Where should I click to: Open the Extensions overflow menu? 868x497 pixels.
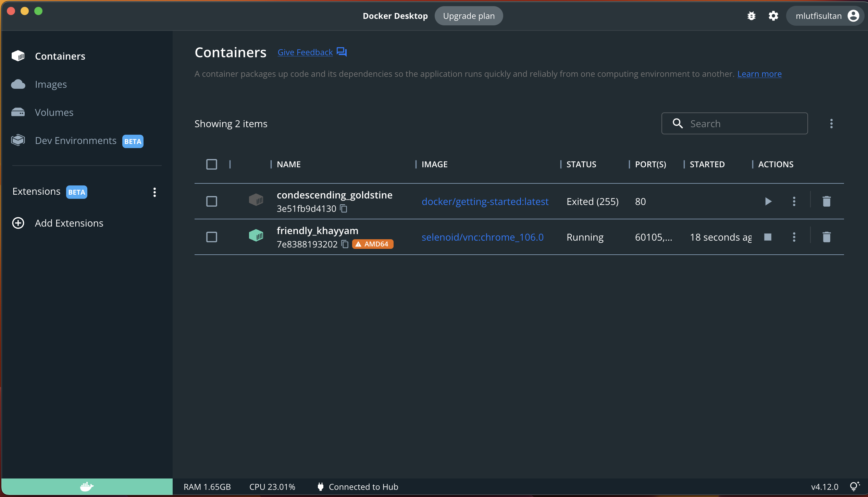154,192
